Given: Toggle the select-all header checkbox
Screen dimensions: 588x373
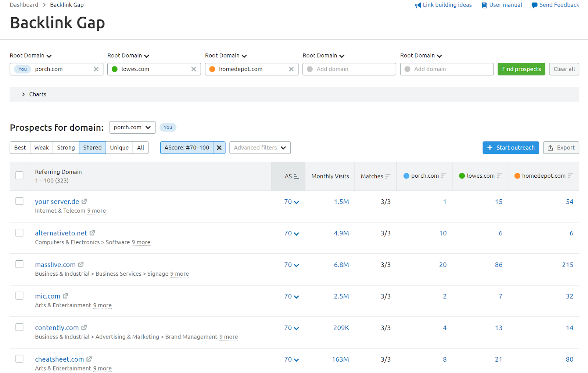Looking at the screenshot, I should 19,175.
